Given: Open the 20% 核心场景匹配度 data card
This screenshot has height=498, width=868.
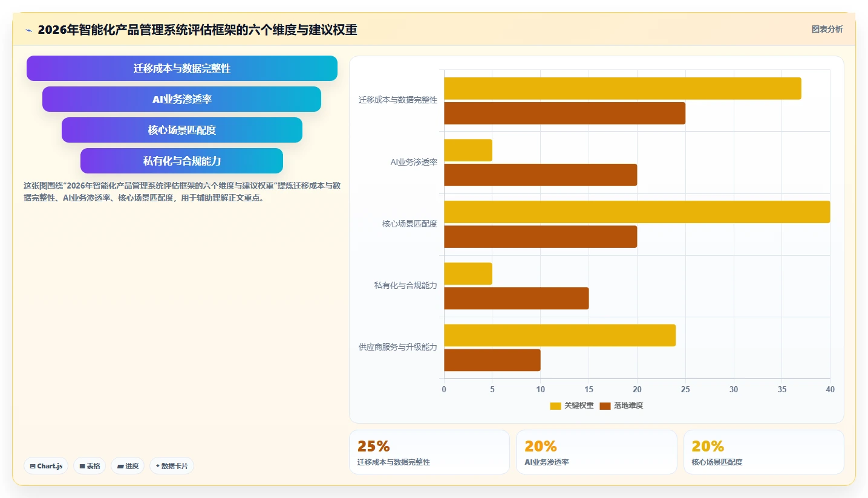Looking at the screenshot, I should tap(764, 452).
